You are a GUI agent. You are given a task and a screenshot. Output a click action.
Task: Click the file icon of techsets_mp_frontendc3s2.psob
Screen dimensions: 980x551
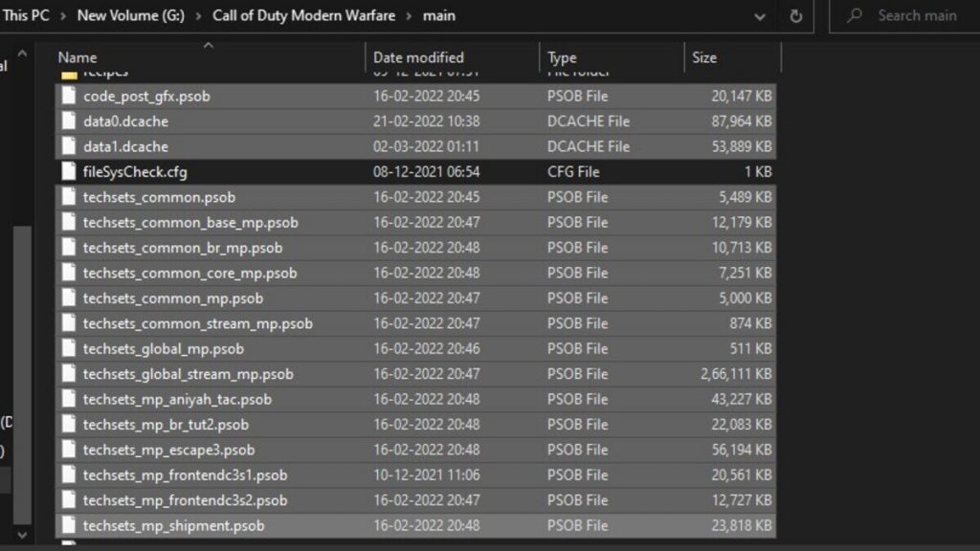point(69,500)
